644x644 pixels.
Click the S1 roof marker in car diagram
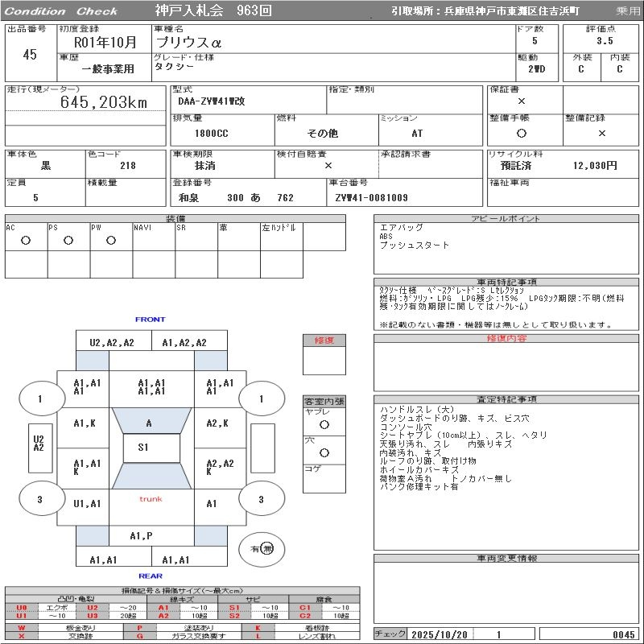[x=143, y=447]
